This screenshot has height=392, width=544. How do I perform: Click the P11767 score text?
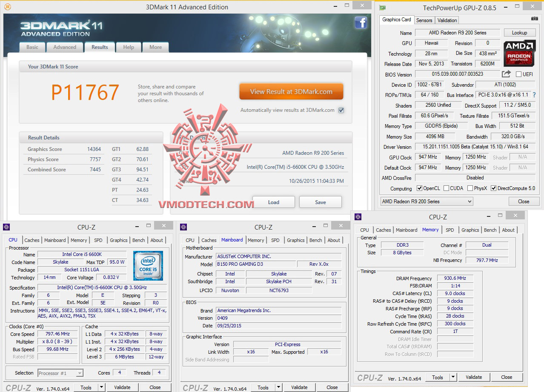(85, 93)
